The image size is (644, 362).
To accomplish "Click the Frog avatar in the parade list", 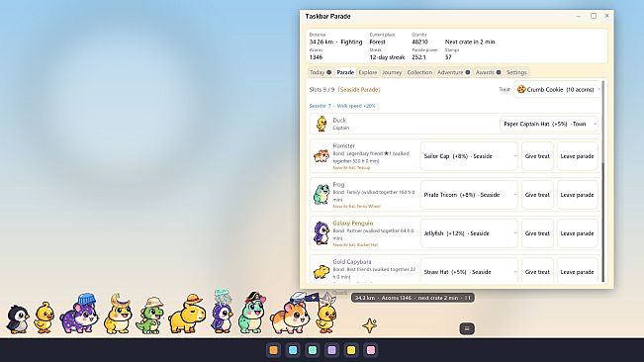I will 322,194.
